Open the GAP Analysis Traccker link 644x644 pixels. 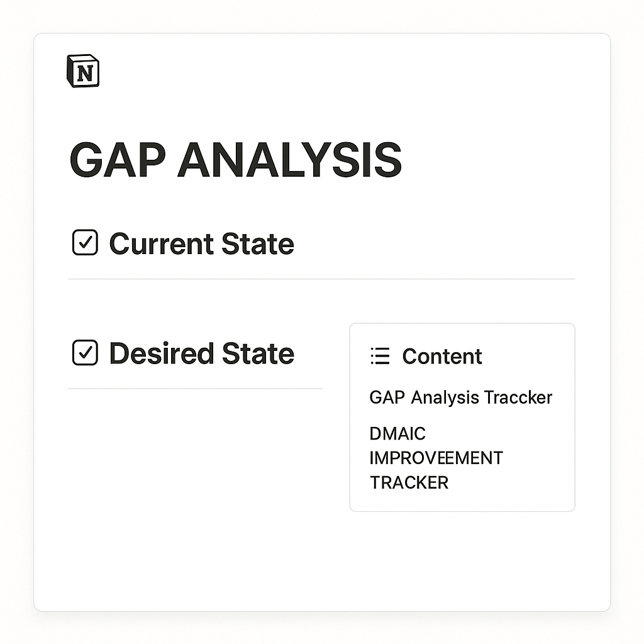[x=460, y=397]
